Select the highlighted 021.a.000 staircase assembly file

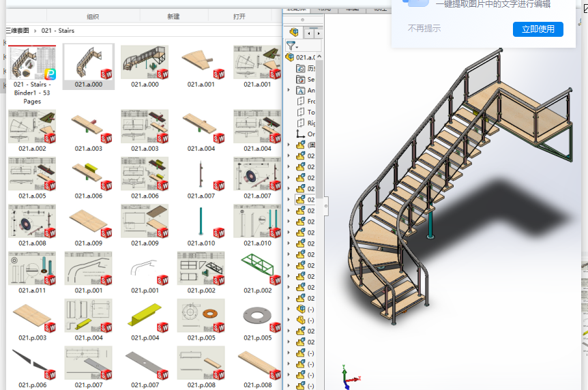pyautogui.click(x=89, y=66)
